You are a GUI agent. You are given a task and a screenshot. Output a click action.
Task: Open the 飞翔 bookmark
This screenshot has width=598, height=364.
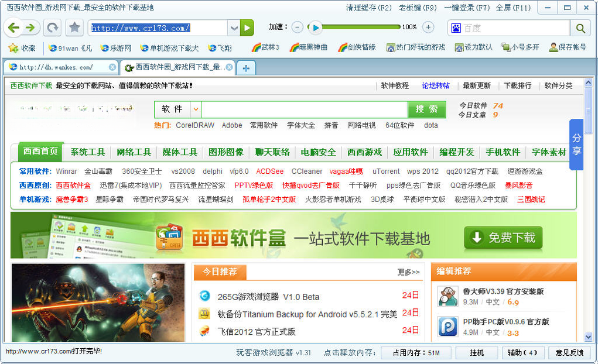220,48
